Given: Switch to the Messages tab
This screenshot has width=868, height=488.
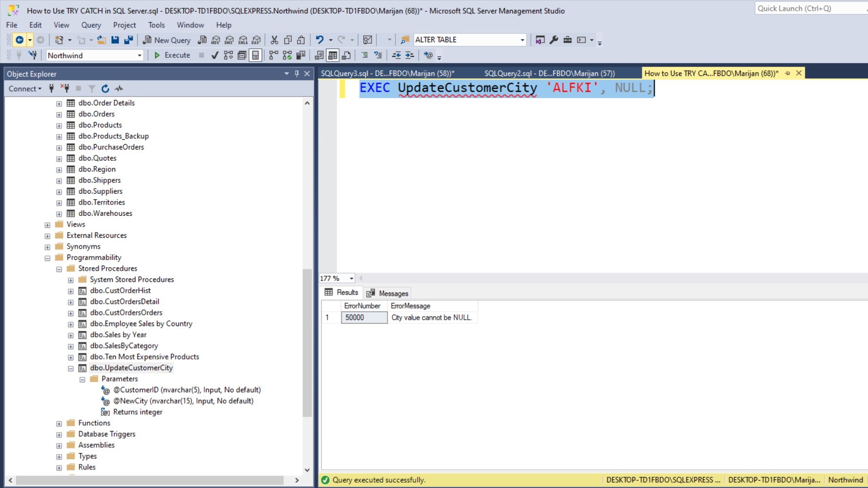Looking at the screenshot, I should pos(388,293).
